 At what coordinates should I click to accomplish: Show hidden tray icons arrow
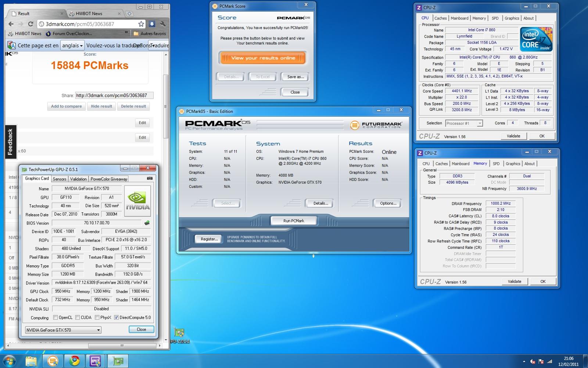524,361
